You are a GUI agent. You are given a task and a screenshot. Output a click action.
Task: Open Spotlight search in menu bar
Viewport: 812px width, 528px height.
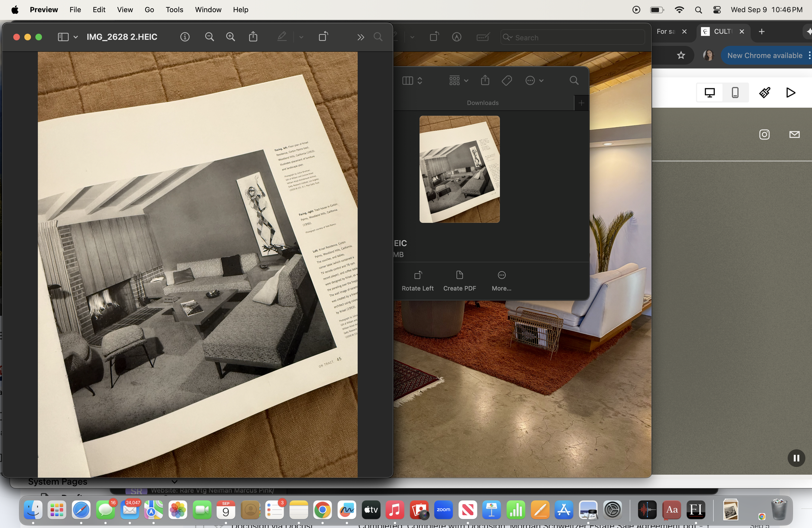[x=698, y=10]
